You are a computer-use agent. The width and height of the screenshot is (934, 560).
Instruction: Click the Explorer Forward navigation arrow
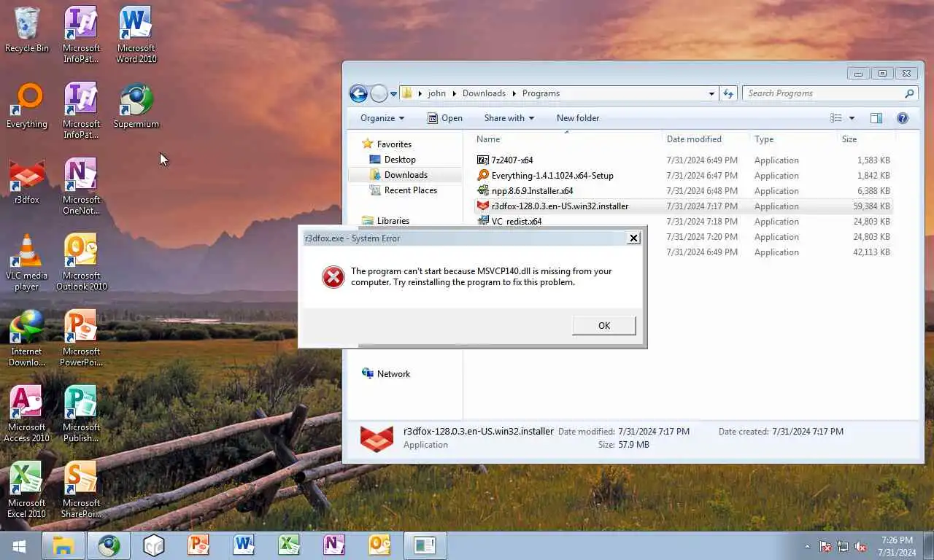[379, 93]
